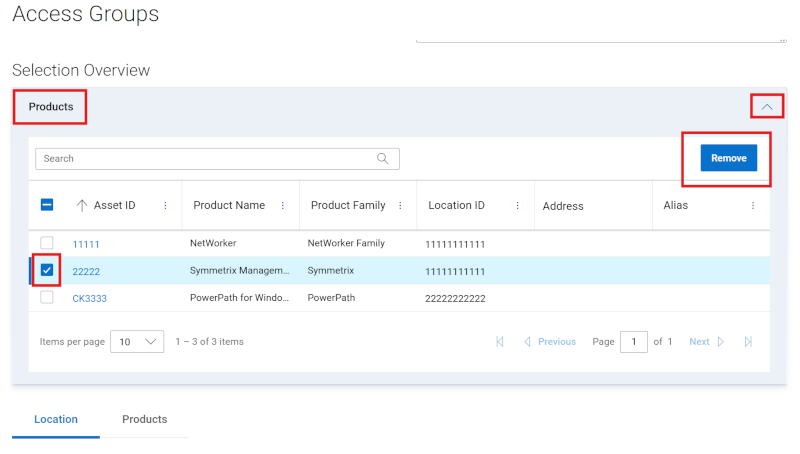
Task: Open Product Family column options menu
Action: (400, 206)
